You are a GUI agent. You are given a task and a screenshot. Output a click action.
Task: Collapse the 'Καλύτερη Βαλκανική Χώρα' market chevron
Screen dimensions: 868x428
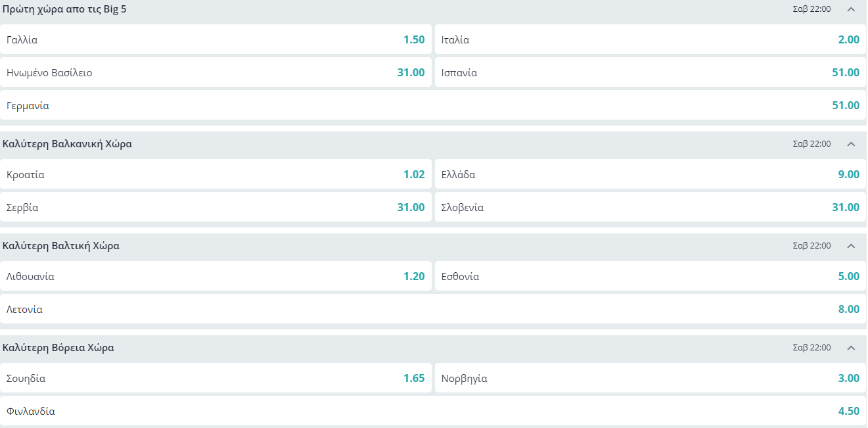tap(851, 144)
